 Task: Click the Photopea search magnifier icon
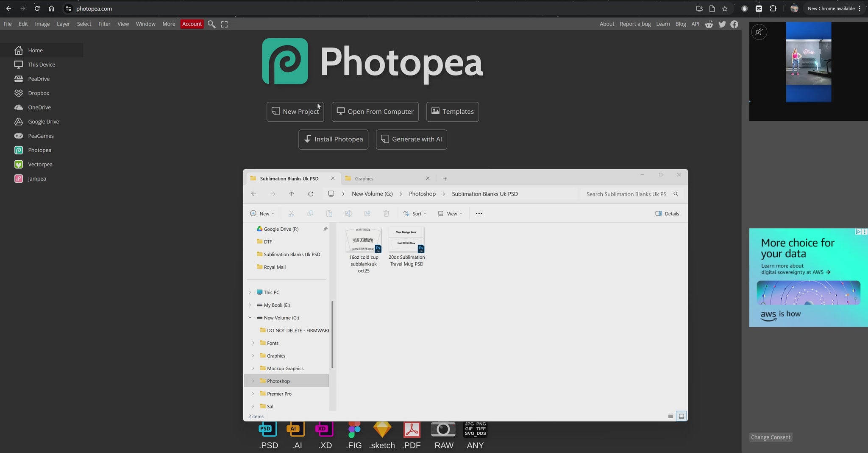[x=211, y=24]
